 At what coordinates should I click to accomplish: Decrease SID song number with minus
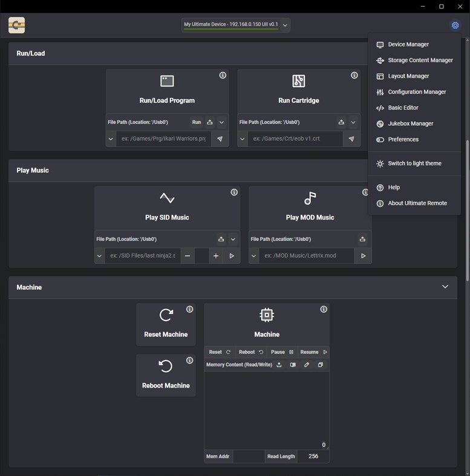[188, 256]
